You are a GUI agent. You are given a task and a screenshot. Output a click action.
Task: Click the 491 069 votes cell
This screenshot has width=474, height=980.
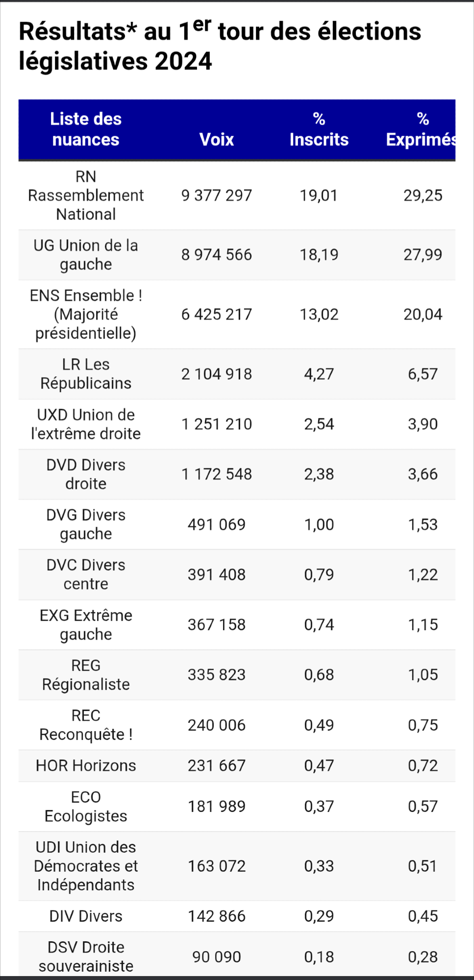pos(216,525)
